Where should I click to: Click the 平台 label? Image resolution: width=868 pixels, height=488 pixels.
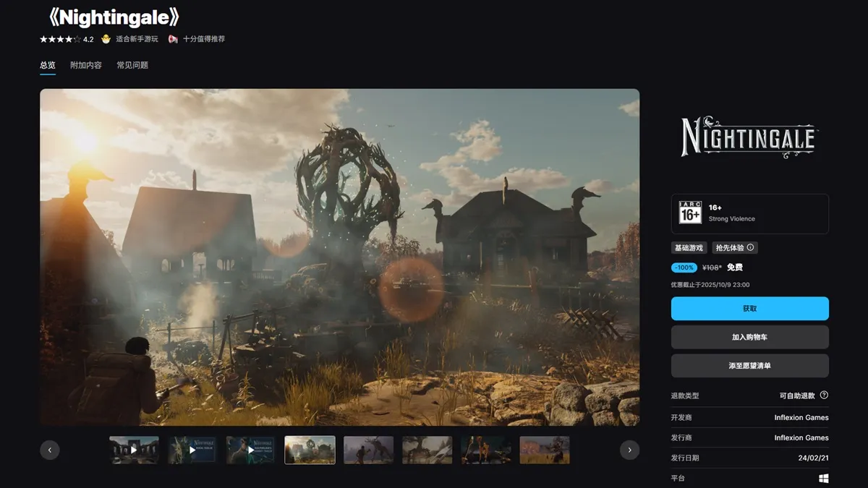pyautogui.click(x=678, y=479)
